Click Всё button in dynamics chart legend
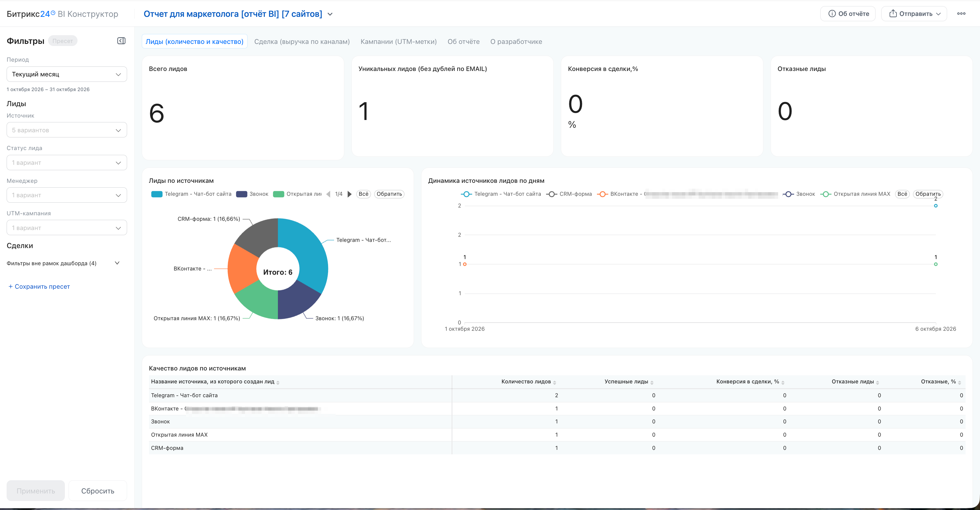 click(x=902, y=194)
